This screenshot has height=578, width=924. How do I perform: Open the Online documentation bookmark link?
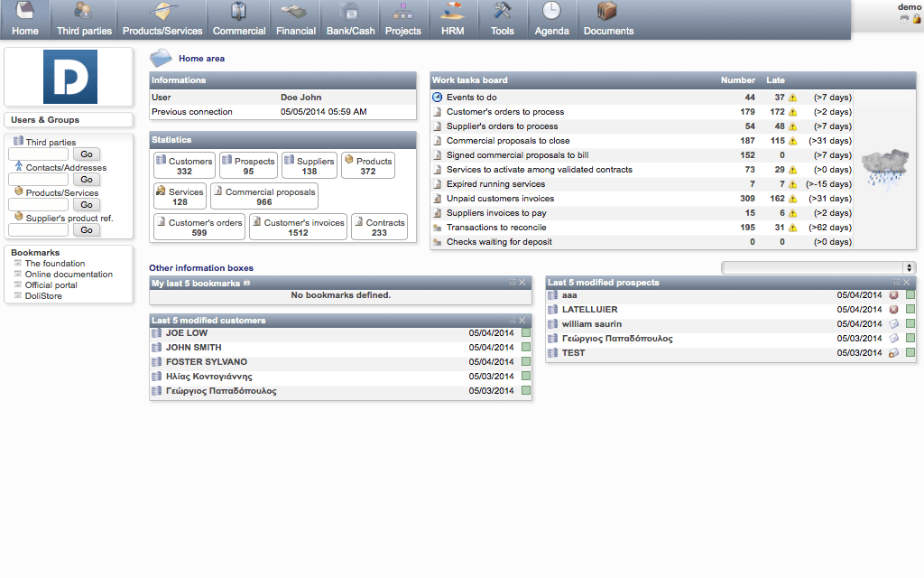tap(69, 275)
